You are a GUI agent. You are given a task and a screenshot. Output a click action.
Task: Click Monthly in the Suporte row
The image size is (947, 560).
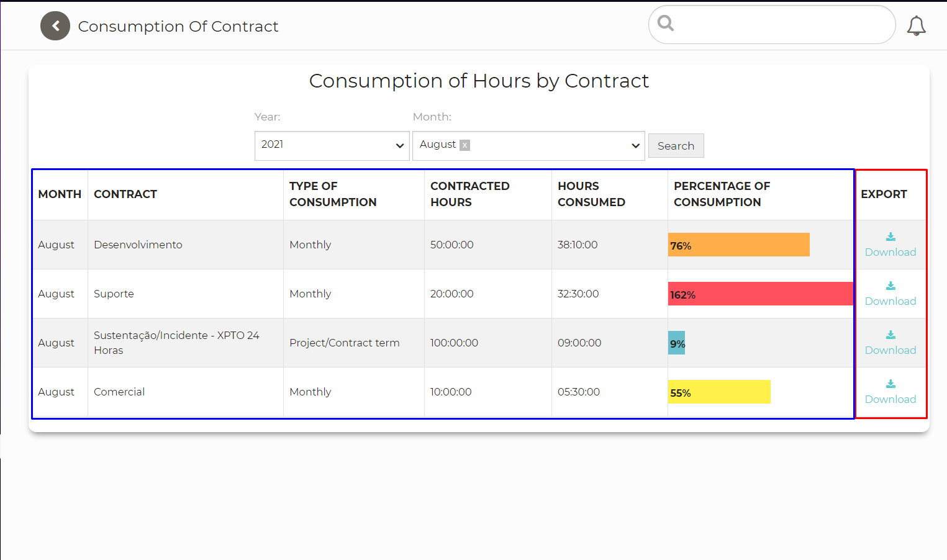(310, 294)
